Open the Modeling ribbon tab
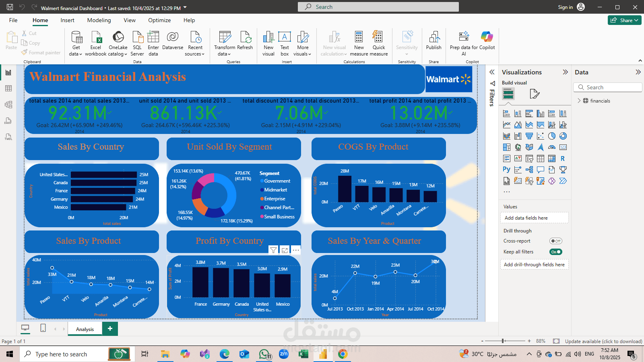Image resolution: width=644 pixels, height=362 pixels. coord(99,20)
